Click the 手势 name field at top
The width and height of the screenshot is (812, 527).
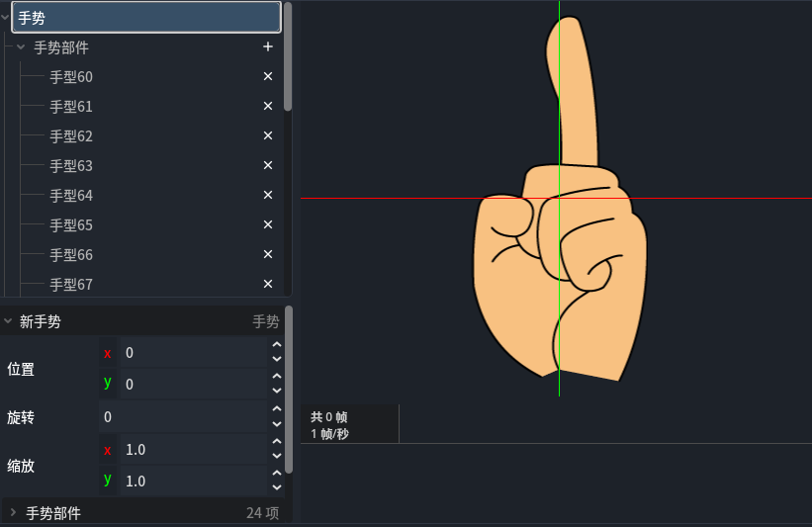146,18
